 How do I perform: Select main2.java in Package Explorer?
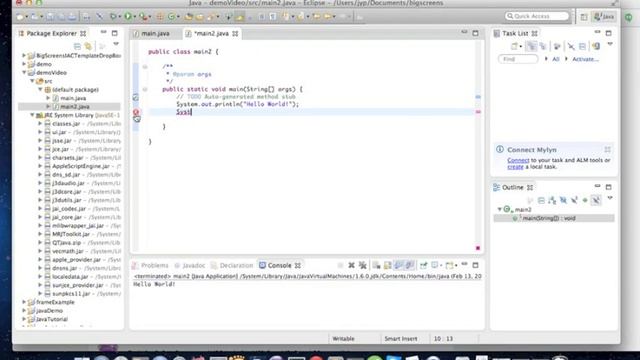(75, 107)
